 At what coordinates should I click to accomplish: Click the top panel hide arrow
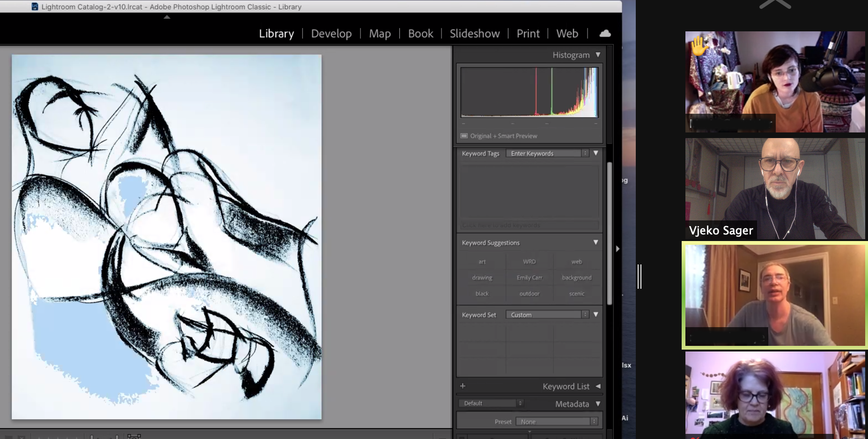tap(167, 17)
